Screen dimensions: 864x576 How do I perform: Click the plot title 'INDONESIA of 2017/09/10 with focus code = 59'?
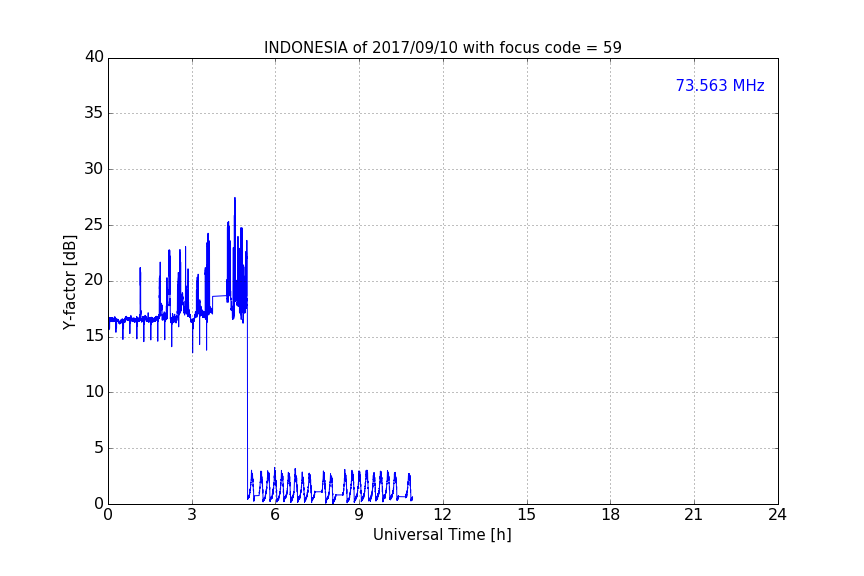coord(442,47)
